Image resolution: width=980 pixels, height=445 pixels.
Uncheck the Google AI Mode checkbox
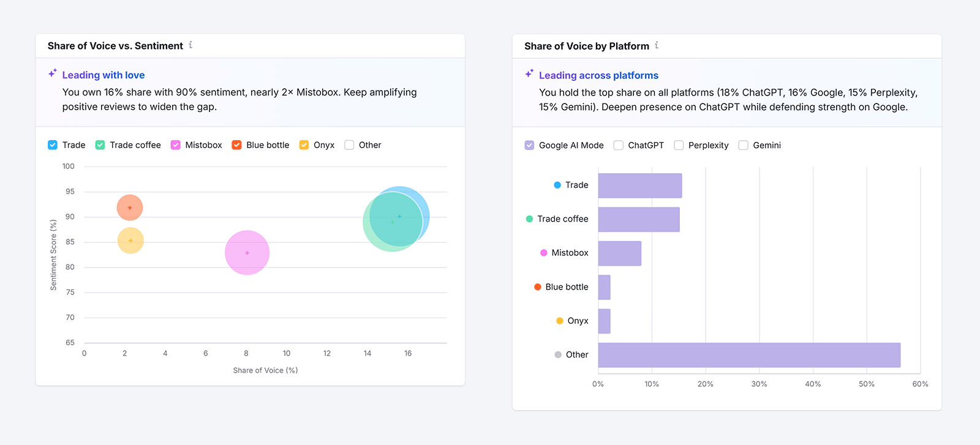(x=529, y=145)
